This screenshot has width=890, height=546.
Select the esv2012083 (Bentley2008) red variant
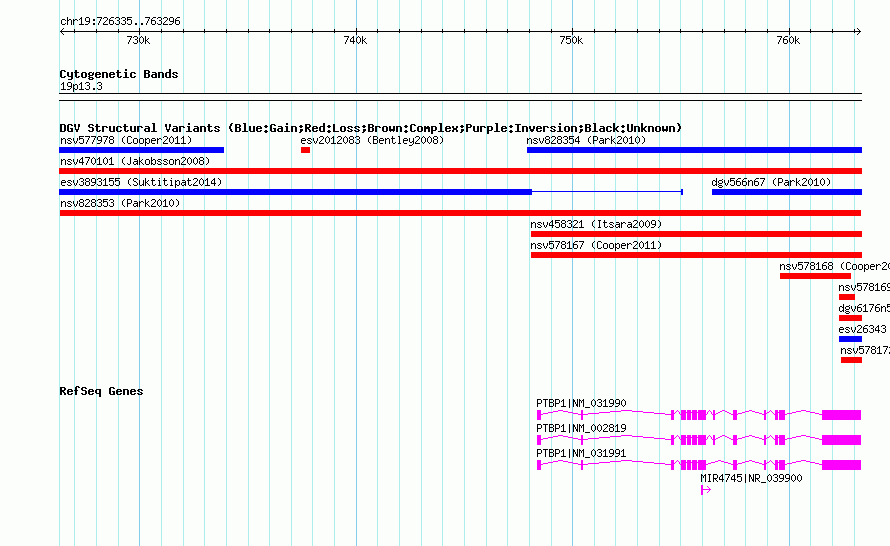[305, 150]
